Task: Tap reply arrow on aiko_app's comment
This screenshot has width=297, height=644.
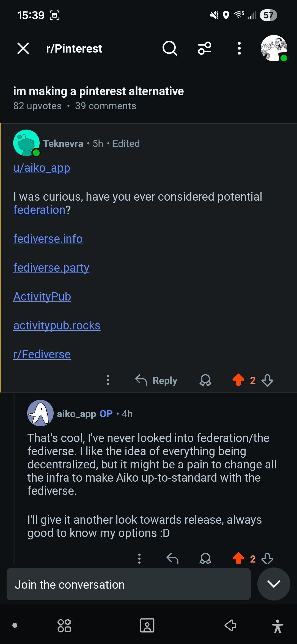Action: pyautogui.click(x=172, y=558)
